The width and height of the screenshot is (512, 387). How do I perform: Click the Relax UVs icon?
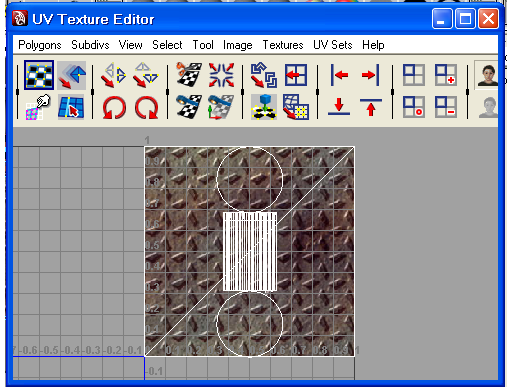(x=296, y=107)
